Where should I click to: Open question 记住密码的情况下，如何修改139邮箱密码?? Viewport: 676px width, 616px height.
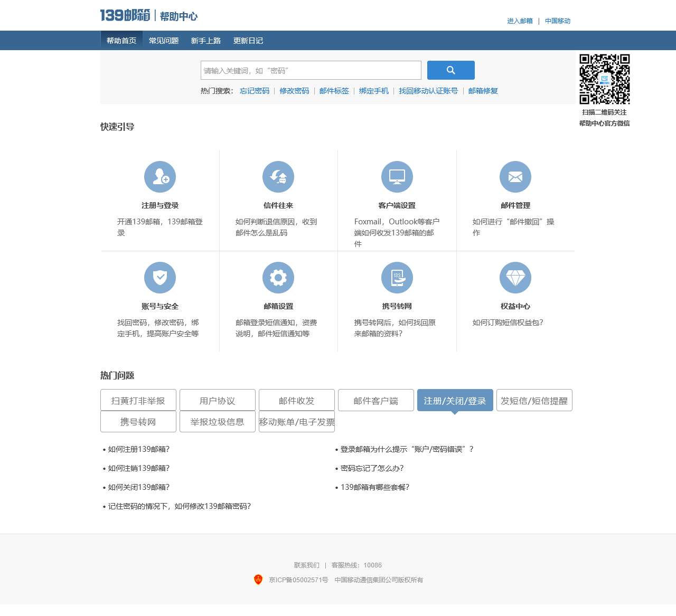click(x=180, y=506)
